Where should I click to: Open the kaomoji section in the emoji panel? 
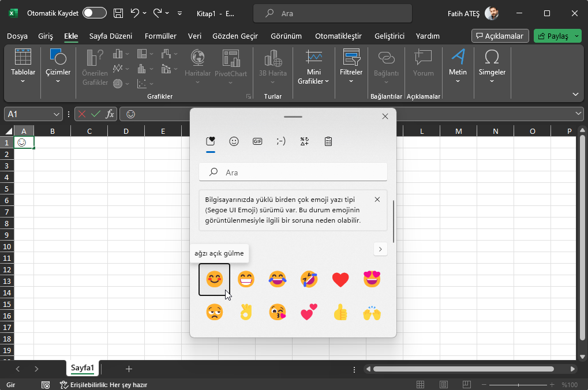tap(281, 141)
